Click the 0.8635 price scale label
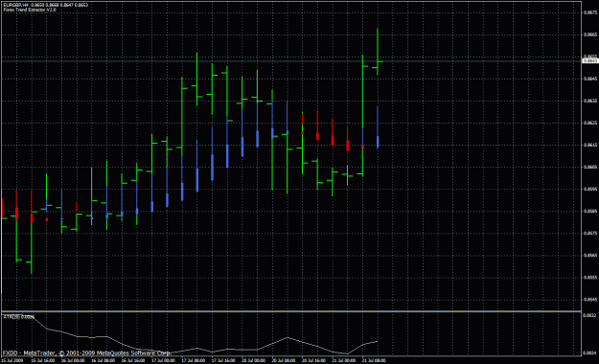Image resolution: width=599 pixels, height=364 pixels. coord(590,102)
